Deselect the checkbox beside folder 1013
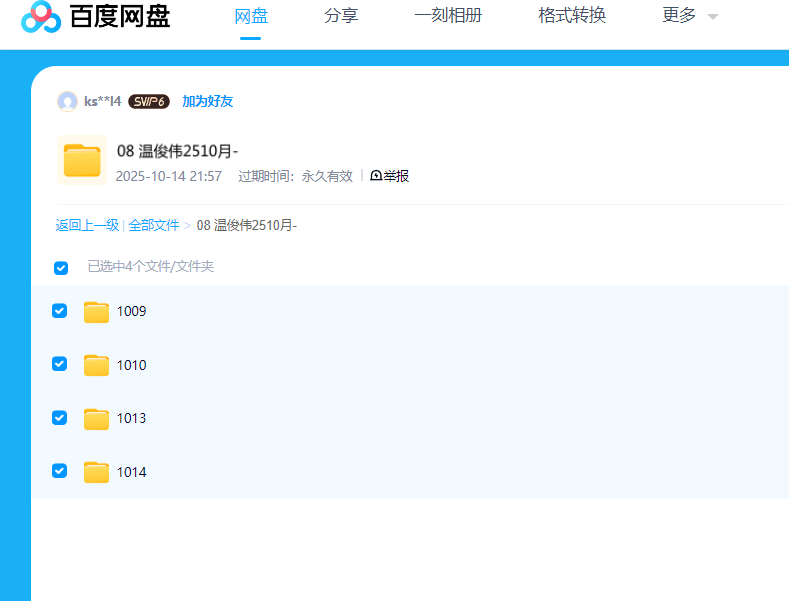The image size is (789, 601). tap(59, 418)
